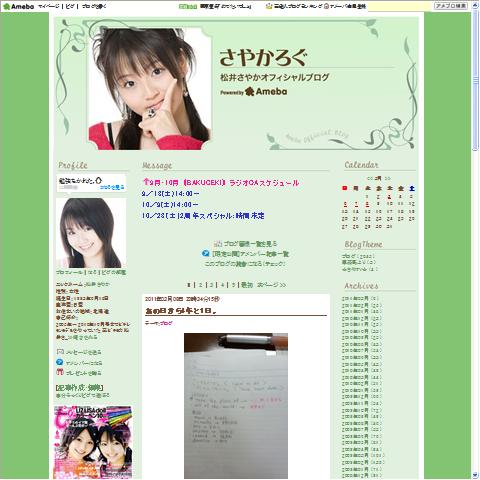The height and width of the screenshot is (480, 480).
Task: Go to page 5 in pagination
Action: (233, 285)
